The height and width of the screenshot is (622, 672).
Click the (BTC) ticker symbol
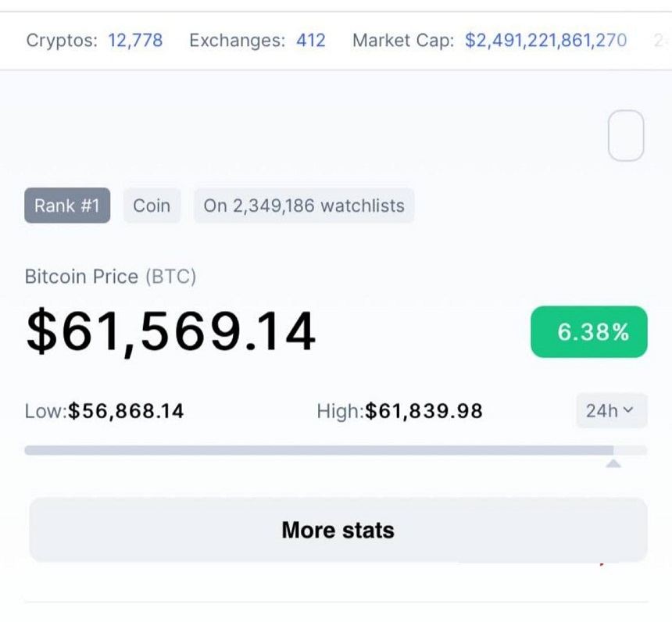[x=170, y=277]
